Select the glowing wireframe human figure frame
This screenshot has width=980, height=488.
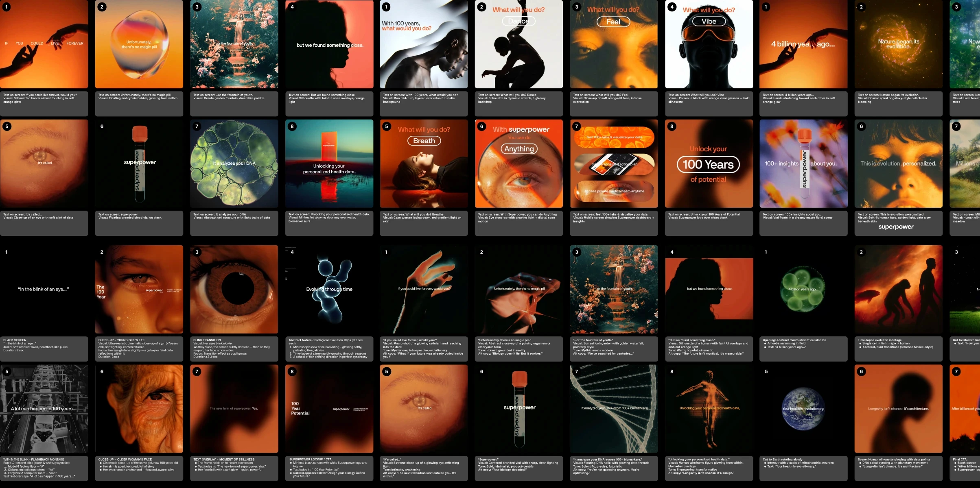(x=709, y=409)
